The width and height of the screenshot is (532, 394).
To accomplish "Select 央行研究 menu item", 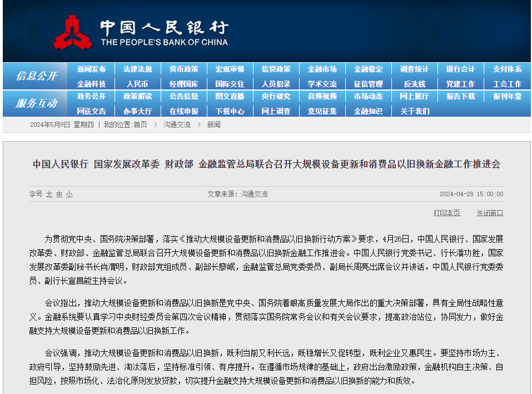I will point(276,96).
